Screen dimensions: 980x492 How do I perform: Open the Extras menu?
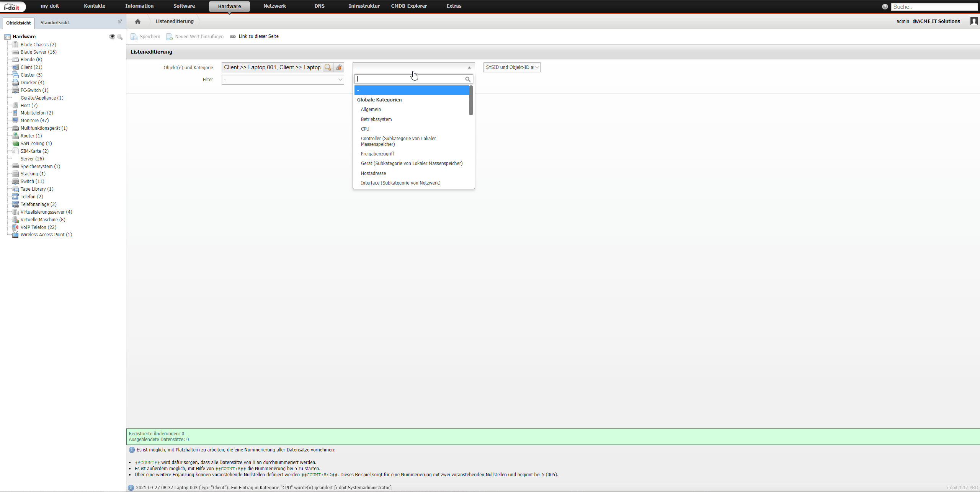pyautogui.click(x=454, y=6)
